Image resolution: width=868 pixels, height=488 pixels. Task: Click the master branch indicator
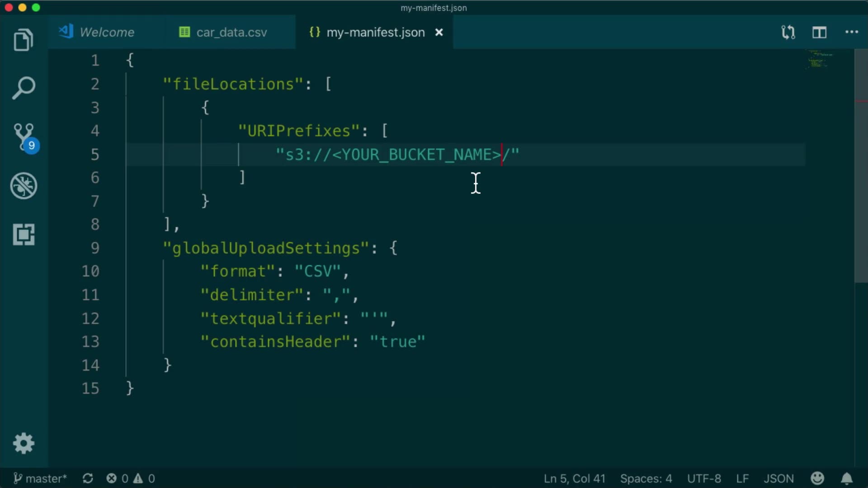[40, 479]
